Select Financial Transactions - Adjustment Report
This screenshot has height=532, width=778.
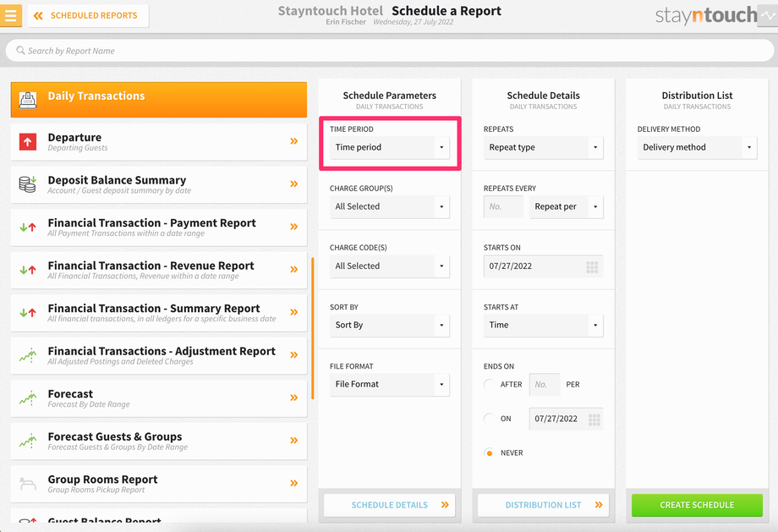point(159,355)
